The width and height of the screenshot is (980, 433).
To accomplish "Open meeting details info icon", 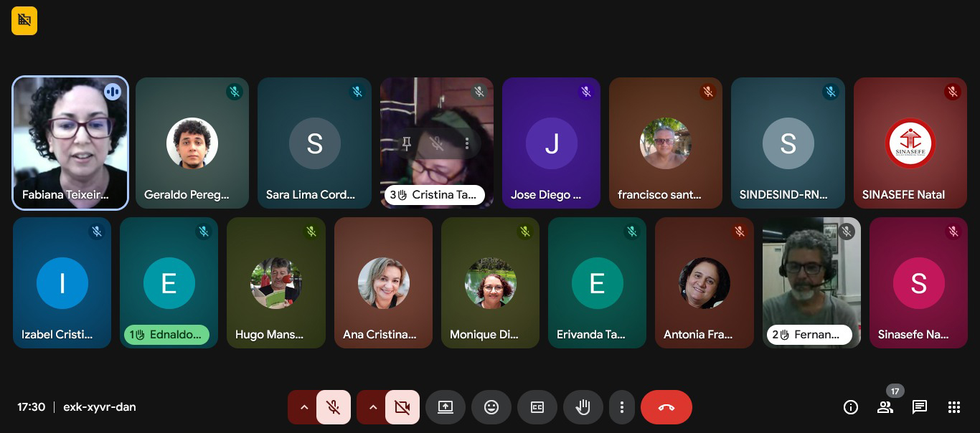I will 851,407.
